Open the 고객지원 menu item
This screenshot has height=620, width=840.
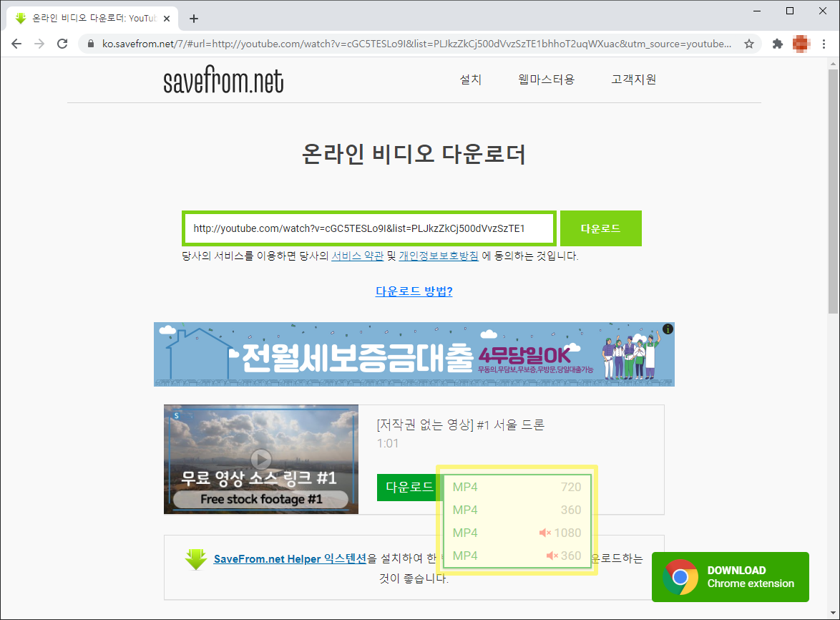click(x=634, y=79)
